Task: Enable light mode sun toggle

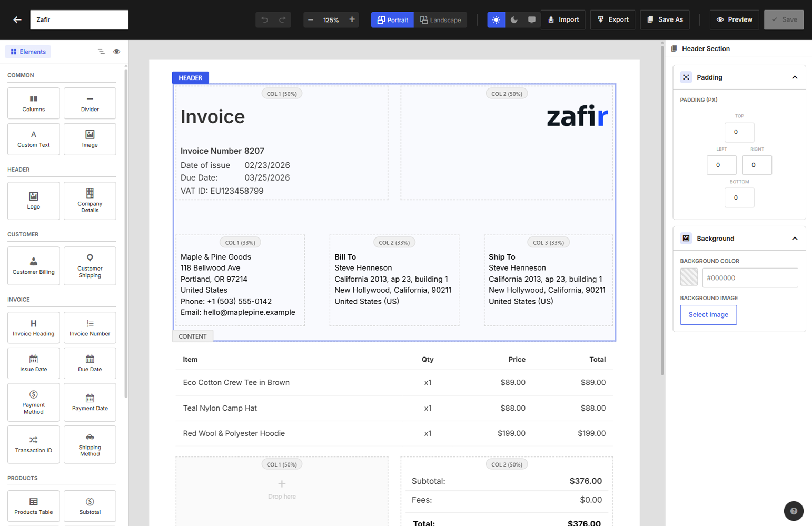Action: pyautogui.click(x=496, y=20)
